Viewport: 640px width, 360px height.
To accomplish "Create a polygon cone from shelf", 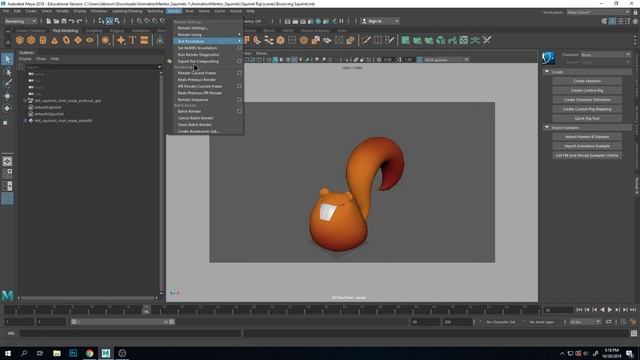I will 54,40.
